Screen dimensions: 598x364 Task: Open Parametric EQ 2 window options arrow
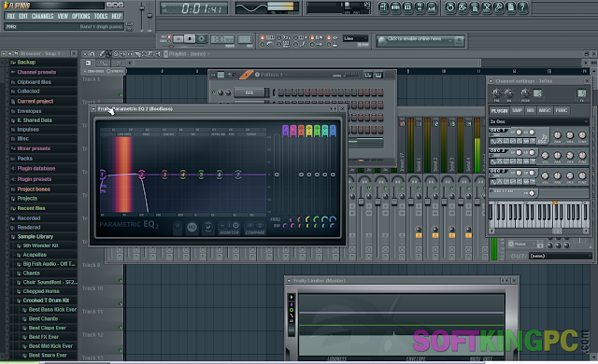coord(93,109)
